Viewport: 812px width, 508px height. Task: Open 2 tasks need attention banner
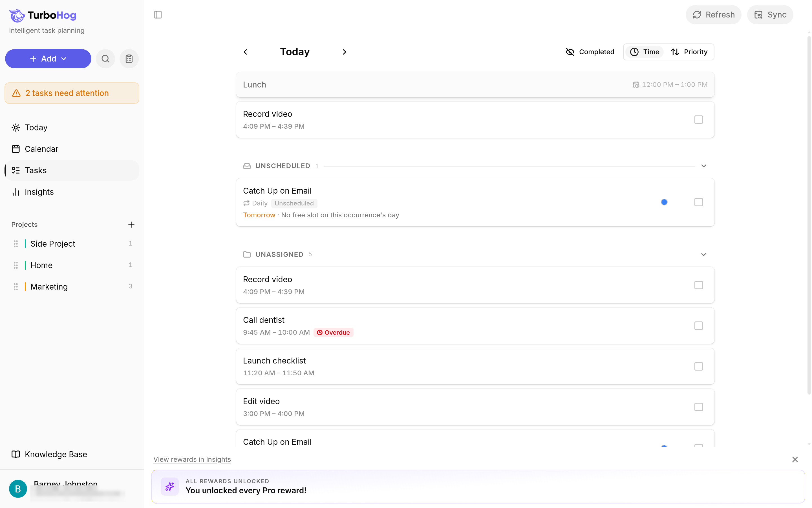(x=72, y=93)
